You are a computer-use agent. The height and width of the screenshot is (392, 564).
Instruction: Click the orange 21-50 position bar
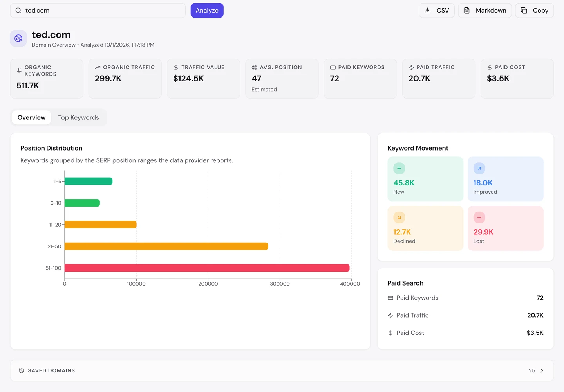(166, 246)
